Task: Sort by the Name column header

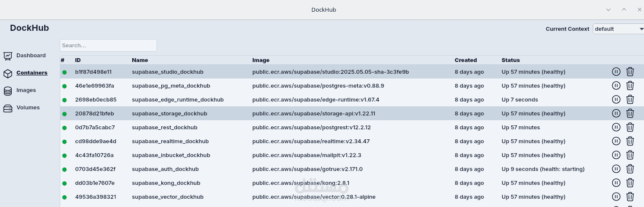Action: (140, 60)
